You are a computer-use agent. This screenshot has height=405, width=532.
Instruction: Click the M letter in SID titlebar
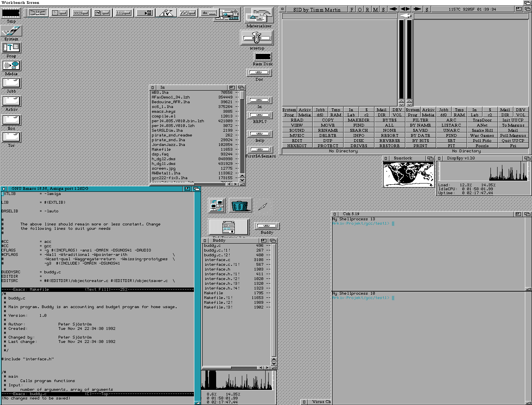(375, 9)
